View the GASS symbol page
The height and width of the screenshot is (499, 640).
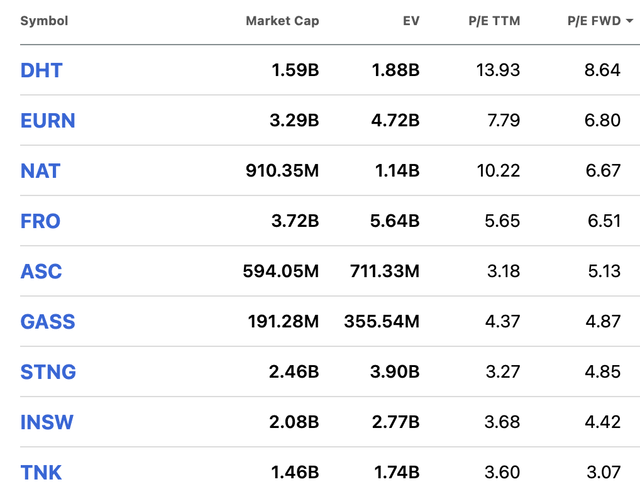click(47, 322)
